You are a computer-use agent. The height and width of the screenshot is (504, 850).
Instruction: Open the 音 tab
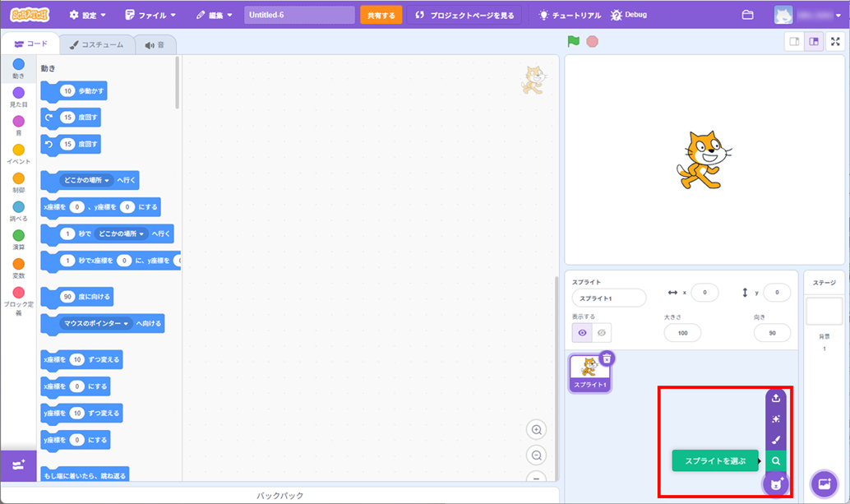tap(155, 45)
